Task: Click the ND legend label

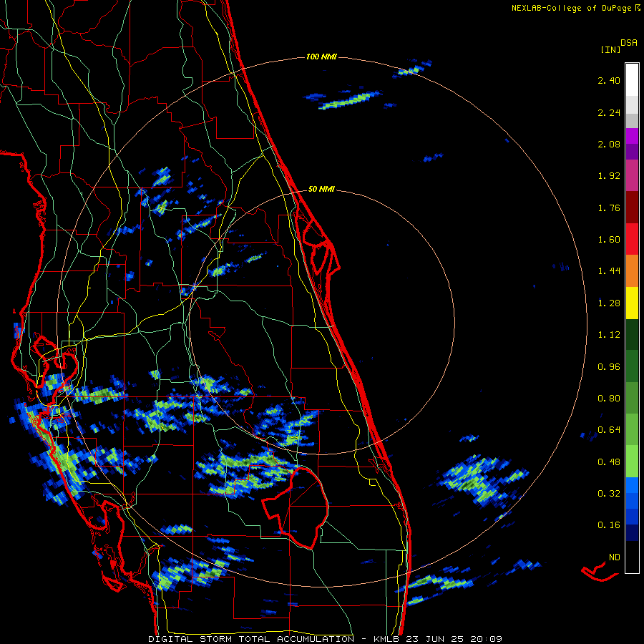Action: tap(615, 557)
